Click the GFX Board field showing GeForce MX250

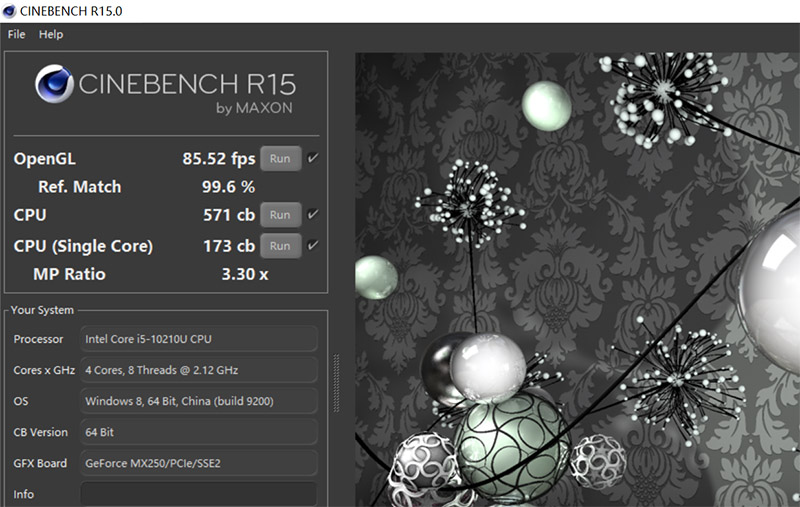(199, 463)
